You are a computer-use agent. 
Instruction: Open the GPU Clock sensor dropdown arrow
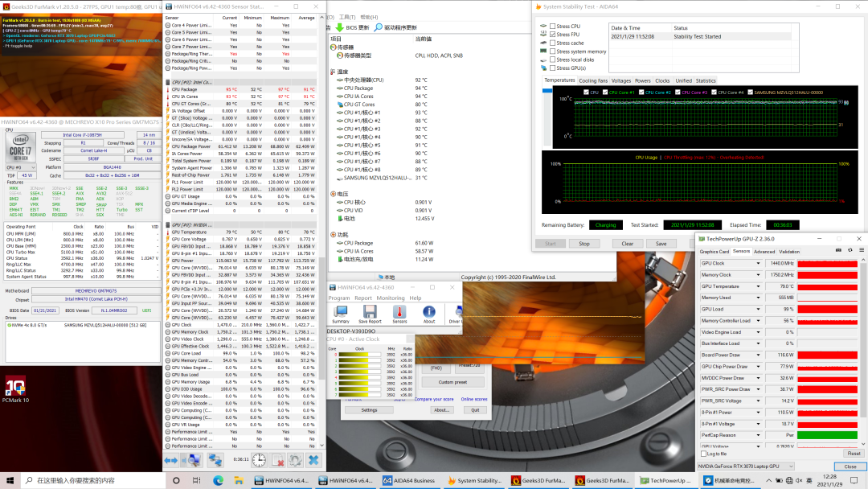(758, 263)
